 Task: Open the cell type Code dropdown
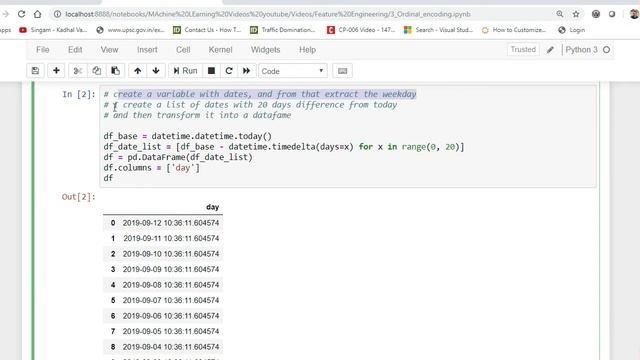click(293, 71)
